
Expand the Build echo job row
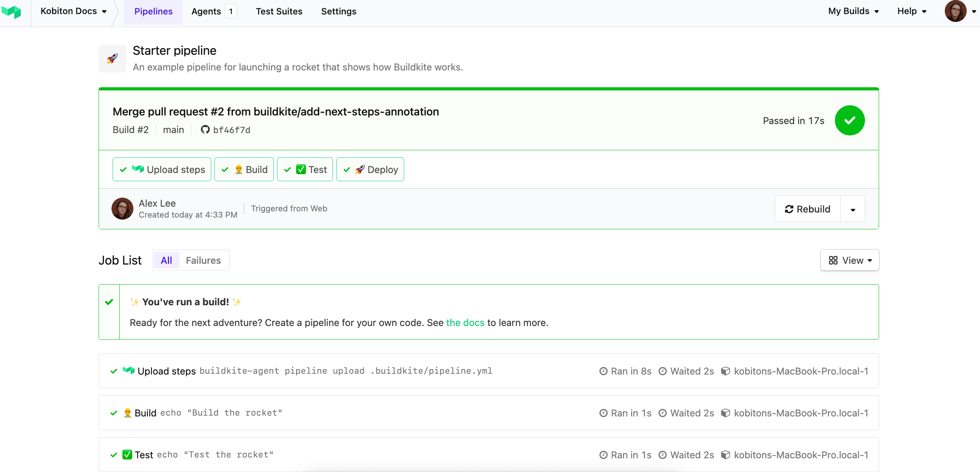(489, 413)
